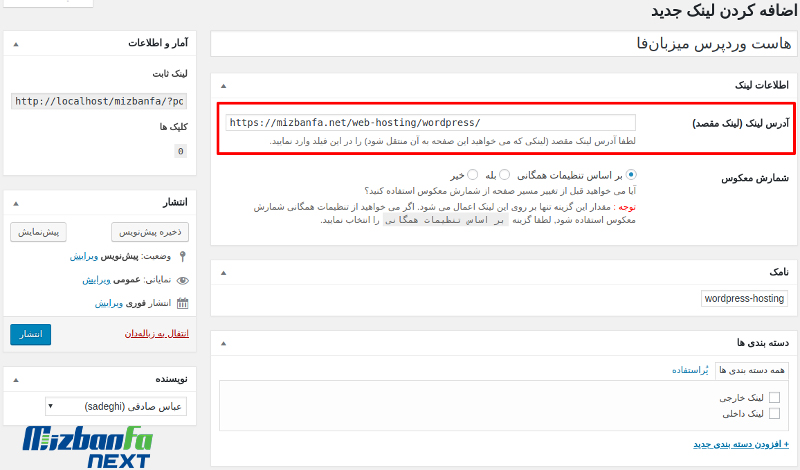Click the clicks count value 0
This screenshot has height=470, width=800.
click(x=180, y=151)
